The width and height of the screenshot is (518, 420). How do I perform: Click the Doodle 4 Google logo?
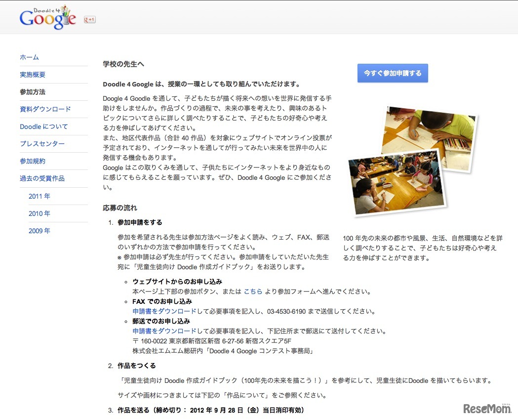[47, 17]
